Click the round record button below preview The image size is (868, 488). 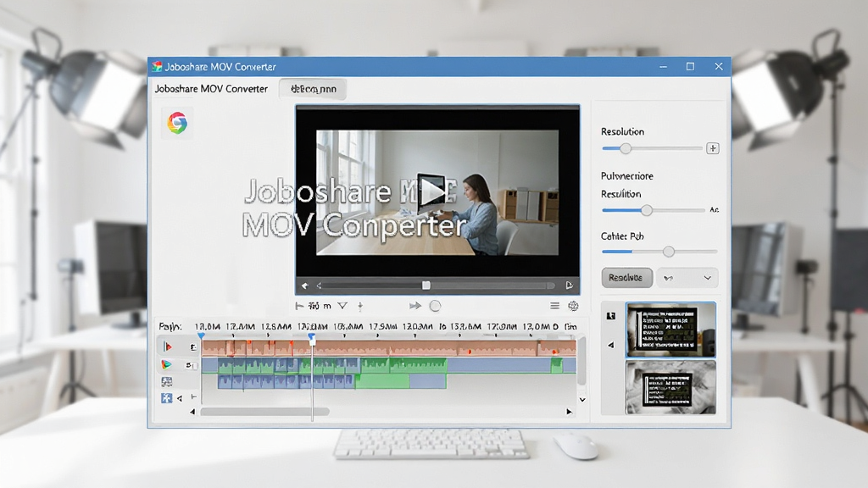(435, 306)
